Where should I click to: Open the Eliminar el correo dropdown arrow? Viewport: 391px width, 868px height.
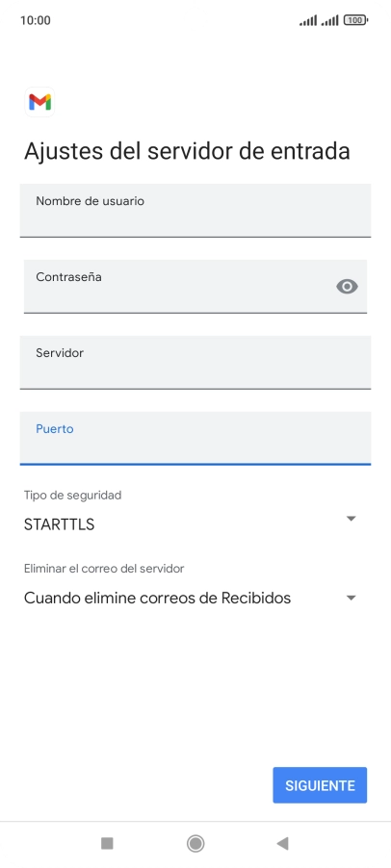[x=351, y=598]
